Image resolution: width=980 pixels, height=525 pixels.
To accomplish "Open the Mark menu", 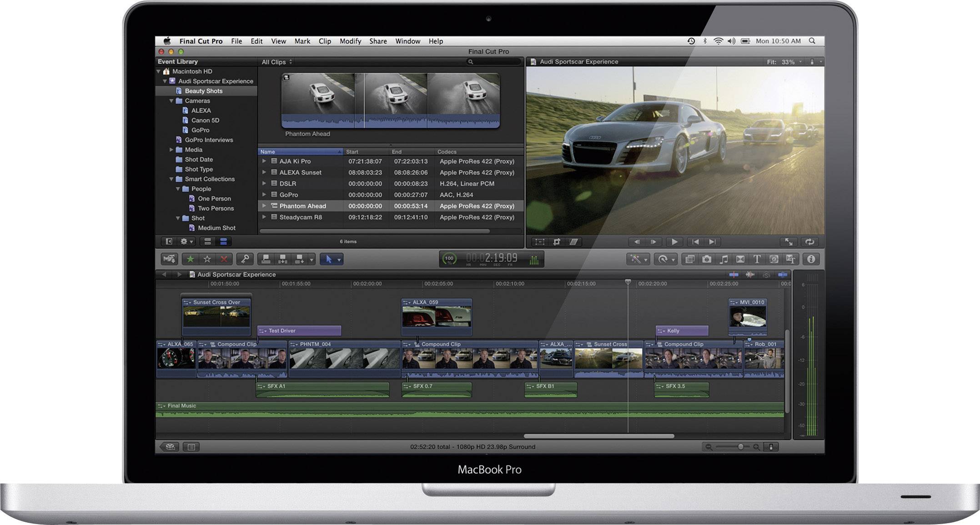I will point(302,41).
